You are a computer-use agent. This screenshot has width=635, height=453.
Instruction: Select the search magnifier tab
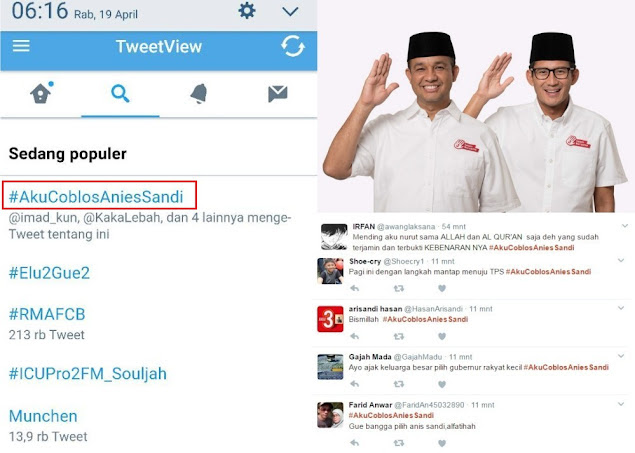[120, 94]
